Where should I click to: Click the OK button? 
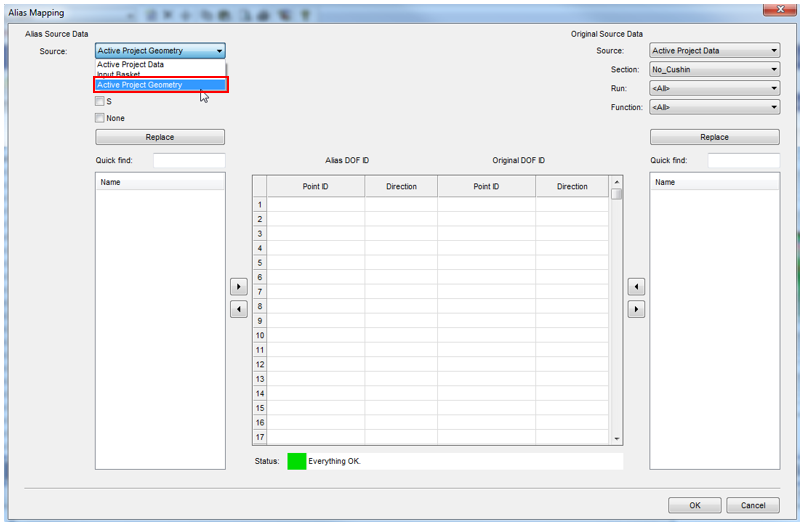click(x=694, y=505)
